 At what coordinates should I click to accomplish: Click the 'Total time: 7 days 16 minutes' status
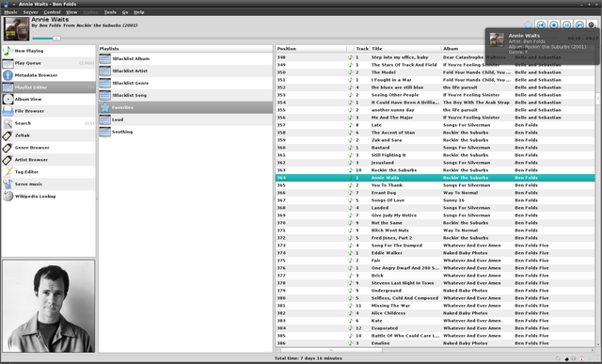(308, 358)
